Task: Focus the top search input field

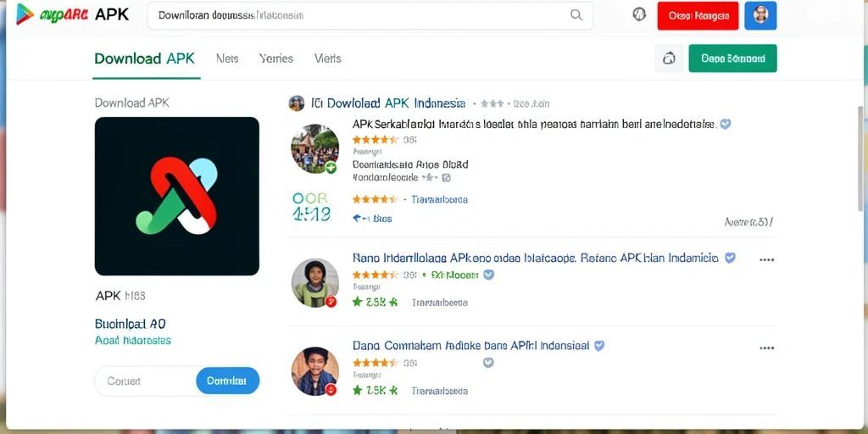Action: pyautogui.click(x=370, y=15)
